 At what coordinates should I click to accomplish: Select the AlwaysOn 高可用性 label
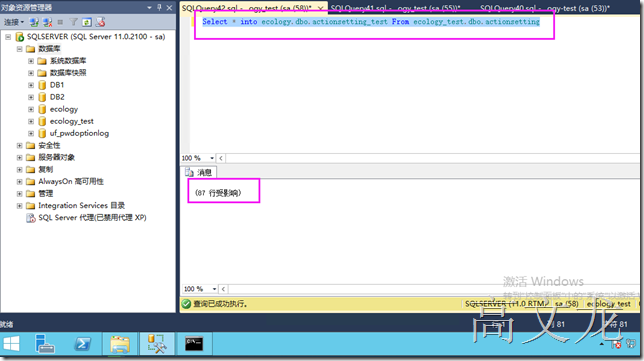[71, 182]
